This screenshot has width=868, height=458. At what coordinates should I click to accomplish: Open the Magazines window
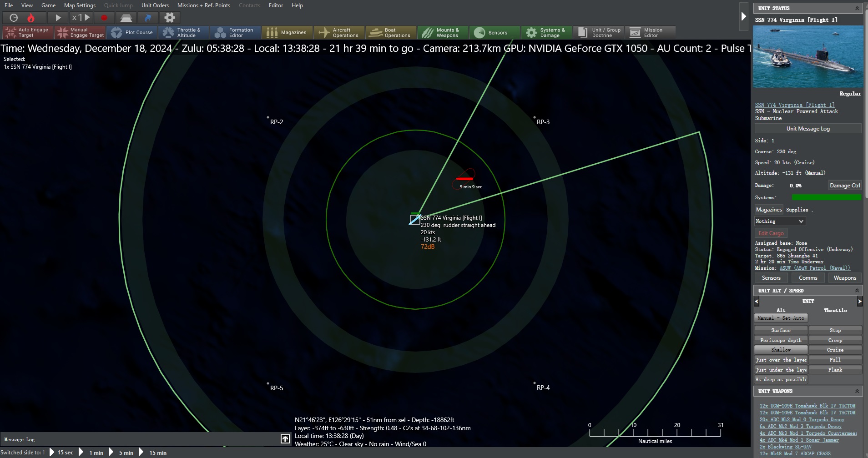(x=288, y=32)
